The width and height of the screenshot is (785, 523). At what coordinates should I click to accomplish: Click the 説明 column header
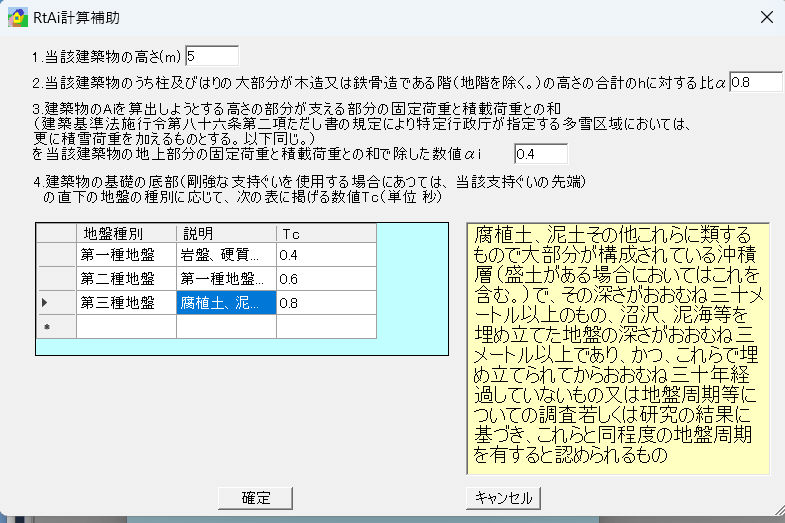[226, 233]
